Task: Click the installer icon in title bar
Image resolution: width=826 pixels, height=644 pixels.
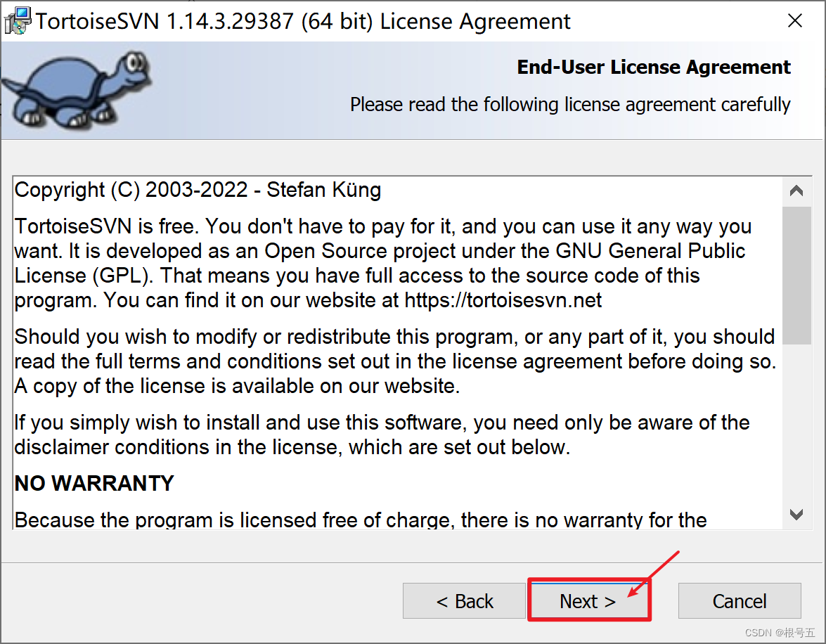Action: pos(18,21)
